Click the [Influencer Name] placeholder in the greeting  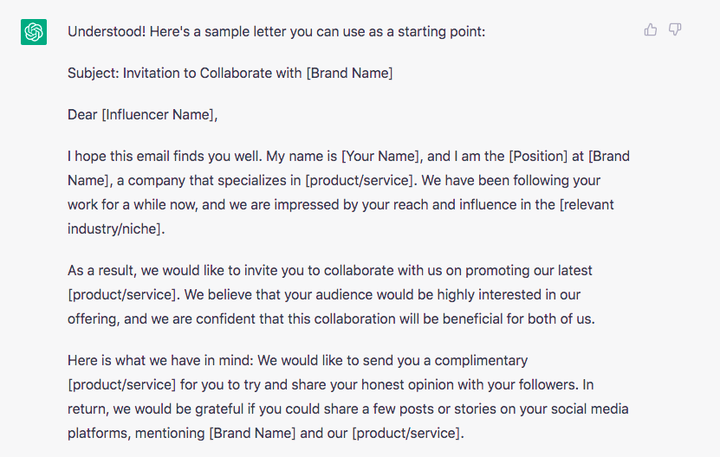pos(158,115)
